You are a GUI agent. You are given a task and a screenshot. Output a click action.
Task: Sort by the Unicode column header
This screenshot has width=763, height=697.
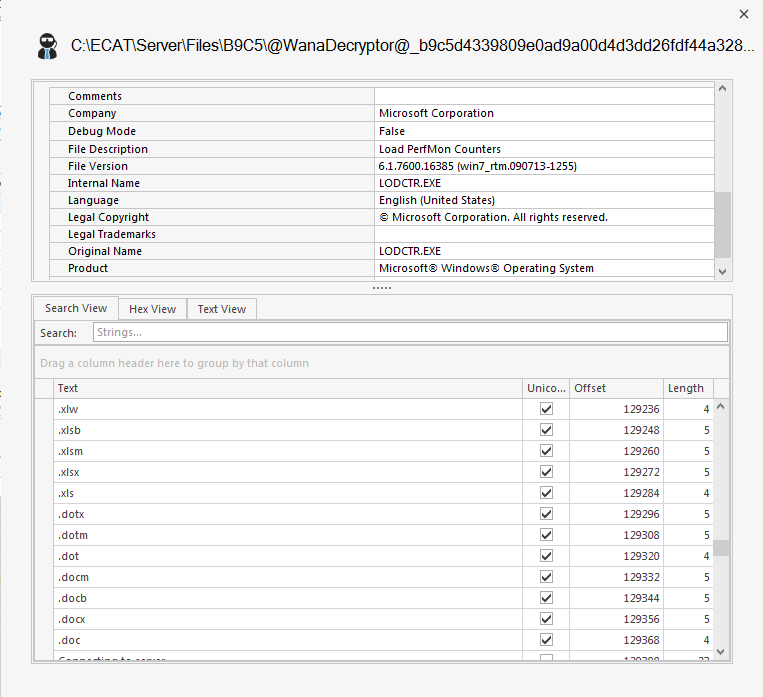(546, 388)
